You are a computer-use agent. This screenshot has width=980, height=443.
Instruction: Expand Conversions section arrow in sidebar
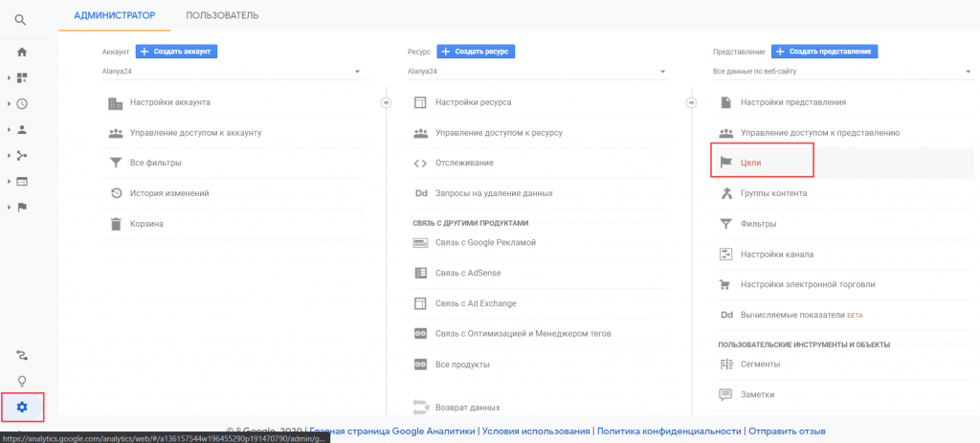tap(10, 208)
